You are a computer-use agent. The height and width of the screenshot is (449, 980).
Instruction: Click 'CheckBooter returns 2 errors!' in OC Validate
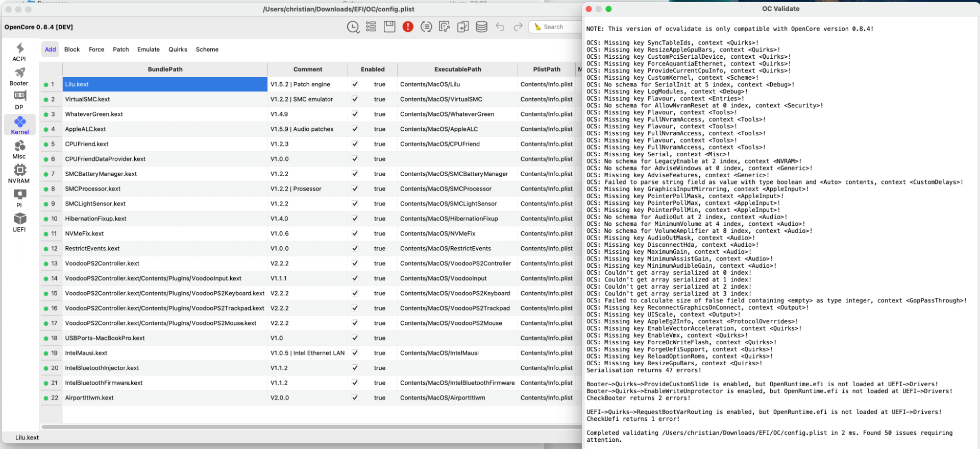click(x=638, y=398)
